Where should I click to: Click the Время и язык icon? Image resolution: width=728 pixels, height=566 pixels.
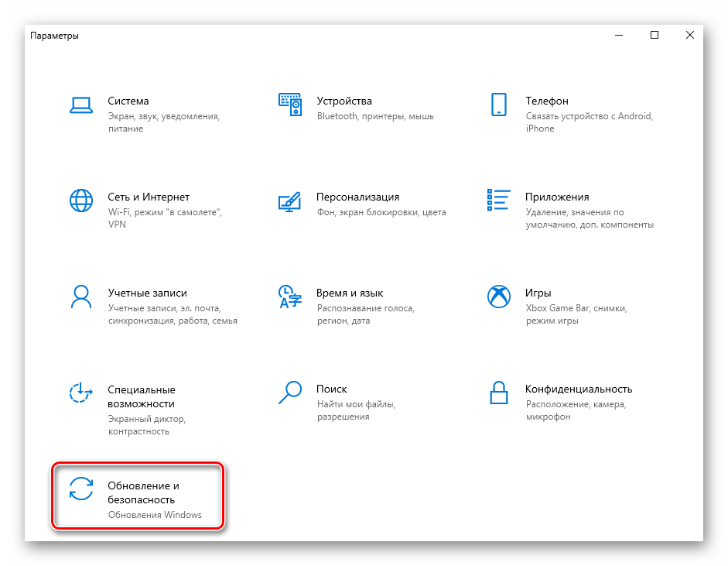coord(289,297)
